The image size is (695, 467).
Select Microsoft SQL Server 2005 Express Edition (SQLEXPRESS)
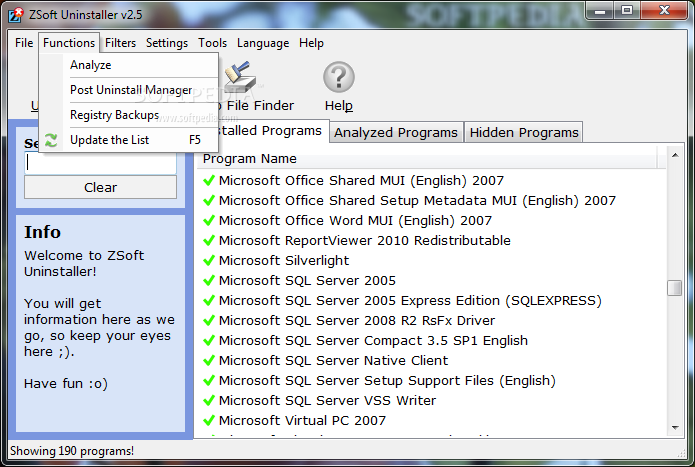click(x=410, y=300)
